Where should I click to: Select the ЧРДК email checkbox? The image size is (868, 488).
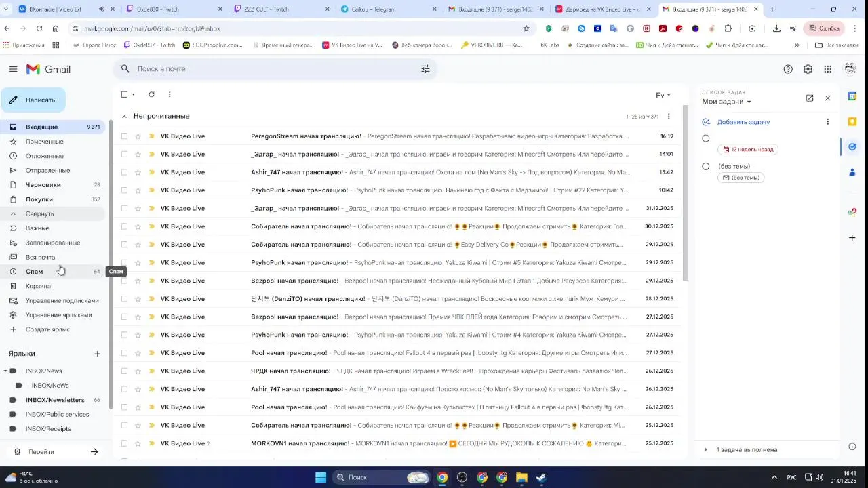click(124, 371)
